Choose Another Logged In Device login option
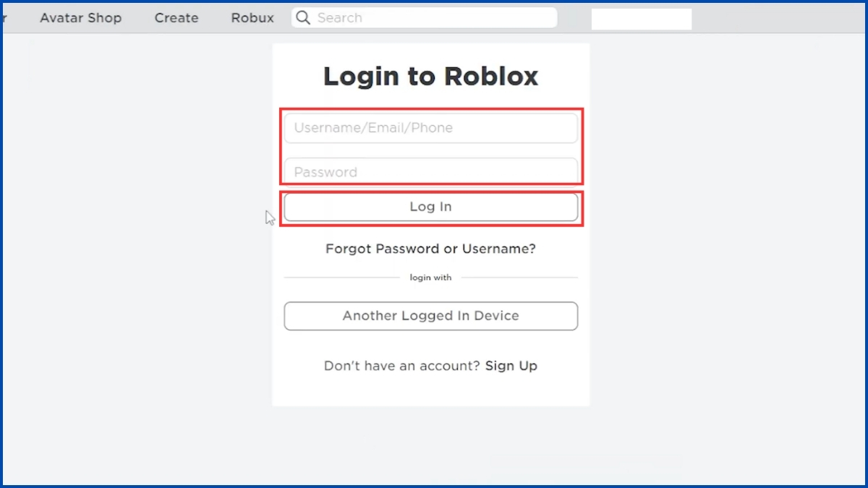The image size is (868, 488). pyautogui.click(x=431, y=316)
